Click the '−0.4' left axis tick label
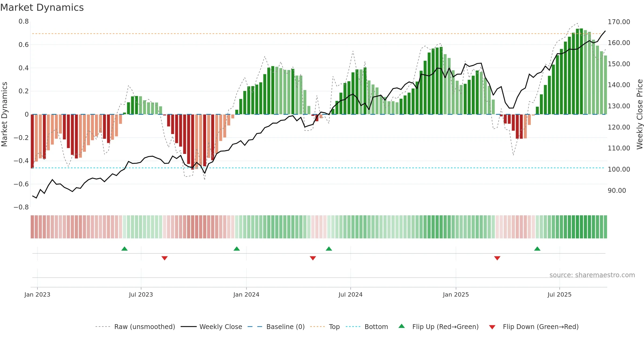This screenshot has width=644, height=362. [21, 161]
